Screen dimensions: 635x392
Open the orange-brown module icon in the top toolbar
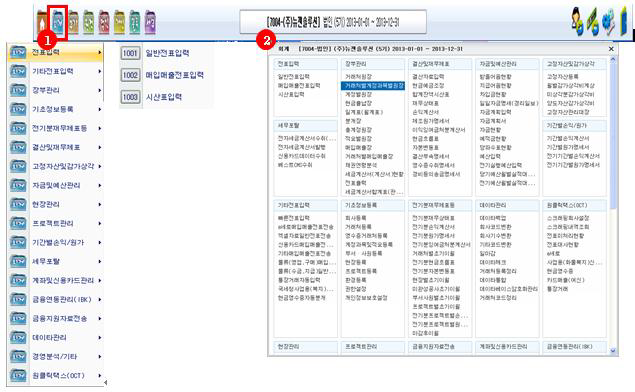[x=73, y=23]
